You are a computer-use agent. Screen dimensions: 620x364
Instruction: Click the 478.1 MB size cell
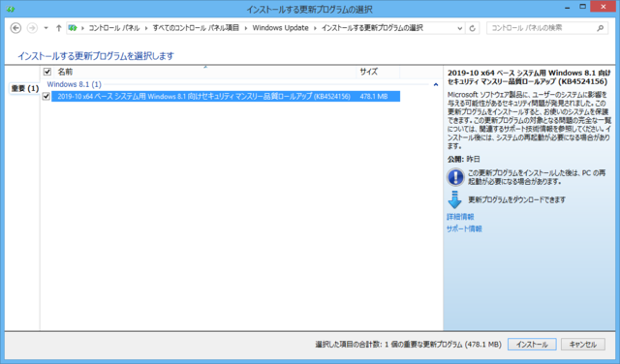tap(374, 96)
